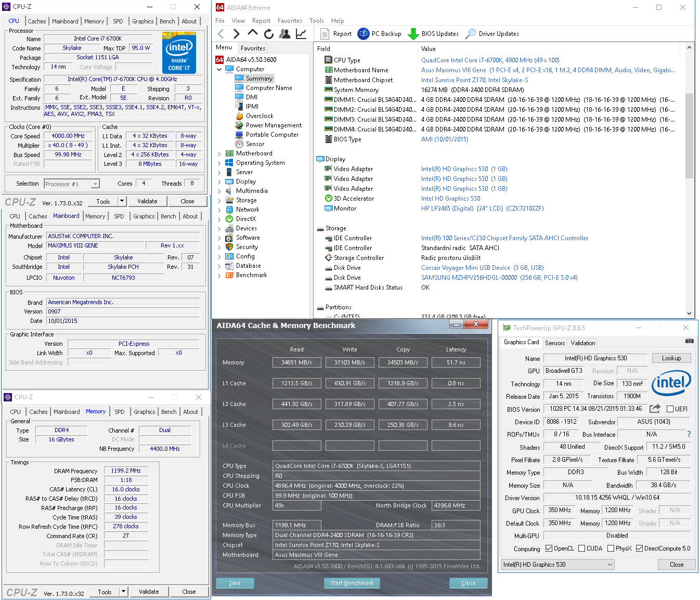
Task: Click Save button in benchmark window
Action: [235, 583]
